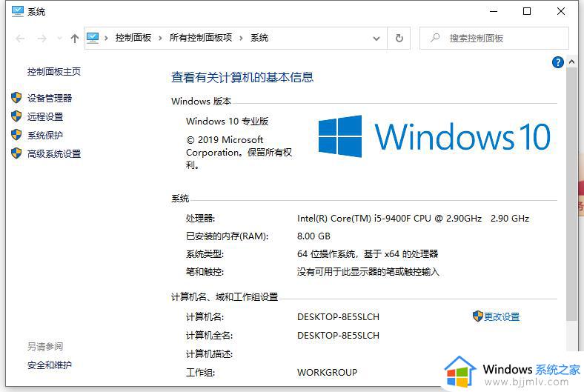The width and height of the screenshot is (584, 392).
Task: Go back with the left arrow button
Action: pyautogui.click(x=20, y=39)
